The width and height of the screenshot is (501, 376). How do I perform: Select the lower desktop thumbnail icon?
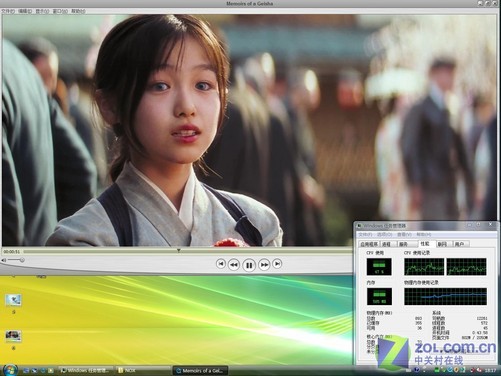click(13, 336)
